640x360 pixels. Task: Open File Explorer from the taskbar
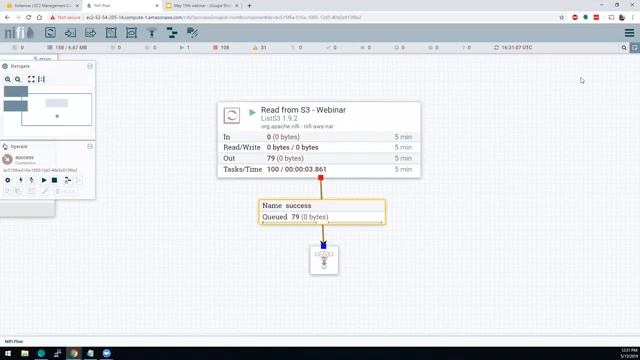tap(25, 353)
